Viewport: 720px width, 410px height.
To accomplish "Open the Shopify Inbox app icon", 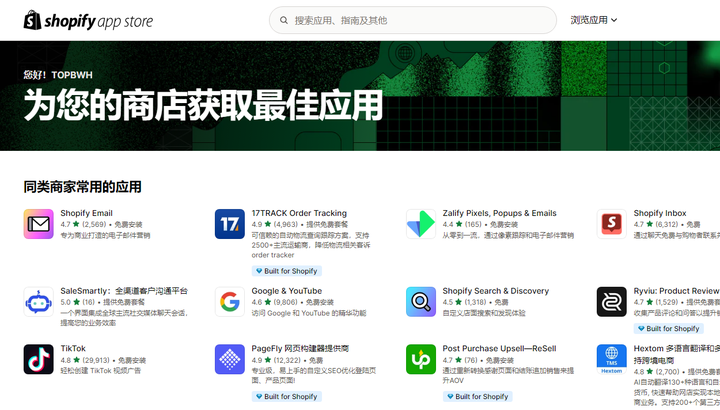I will tap(612, 224).
